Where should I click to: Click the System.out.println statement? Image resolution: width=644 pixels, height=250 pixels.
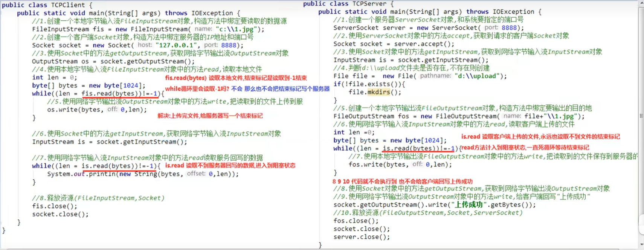(x=143, y=174)
